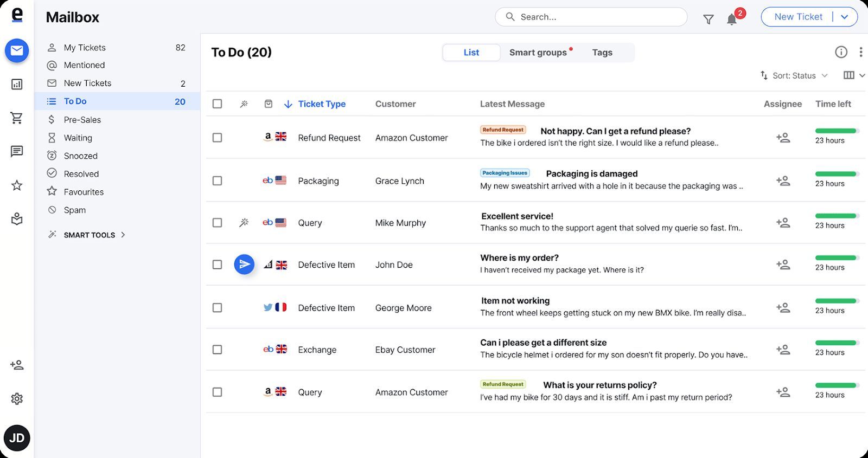Open Waiting folder
868x458 pixels.
(117, 138)
